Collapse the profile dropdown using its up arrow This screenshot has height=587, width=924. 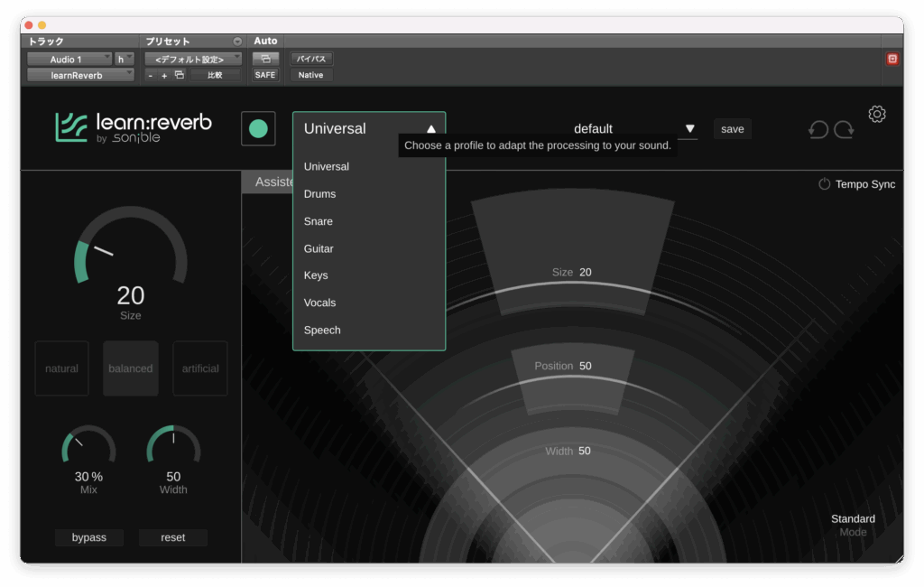[x=431, y=129]
